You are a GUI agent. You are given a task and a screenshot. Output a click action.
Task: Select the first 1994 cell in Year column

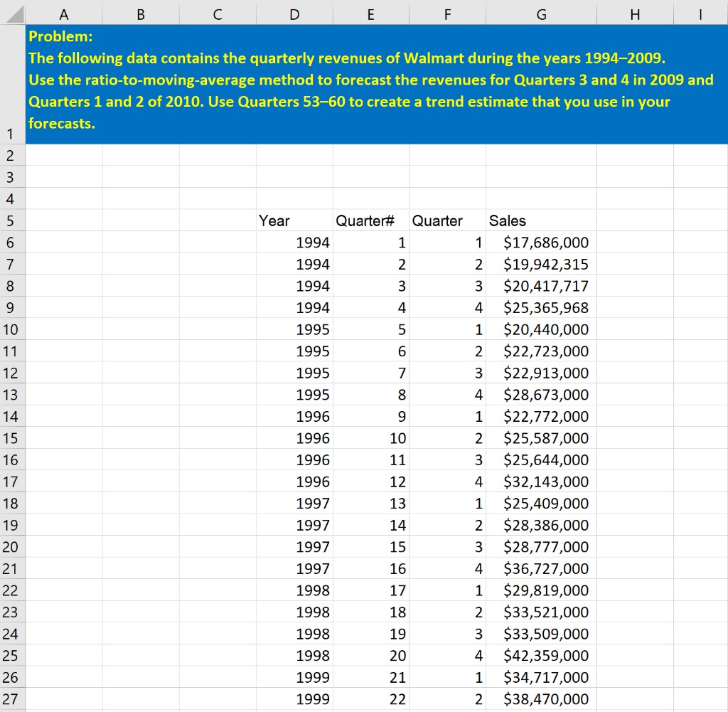pyautogui.click(x=294, y=243)
